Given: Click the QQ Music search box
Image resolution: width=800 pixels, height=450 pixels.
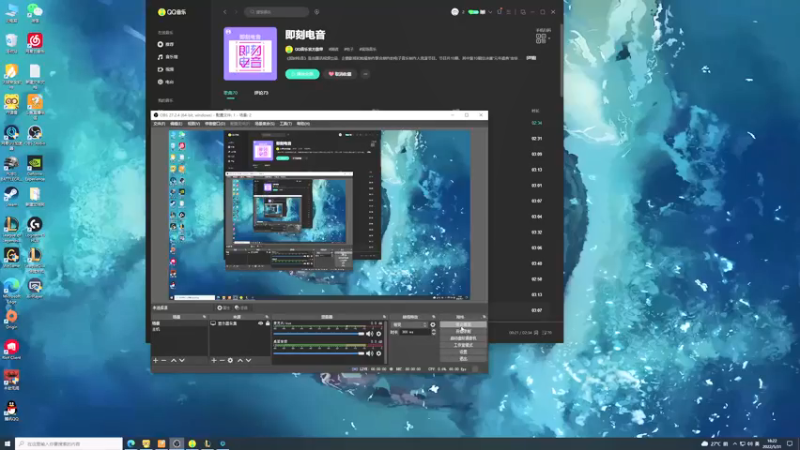Looking at the screenshot, I should [x=276, y=12].
